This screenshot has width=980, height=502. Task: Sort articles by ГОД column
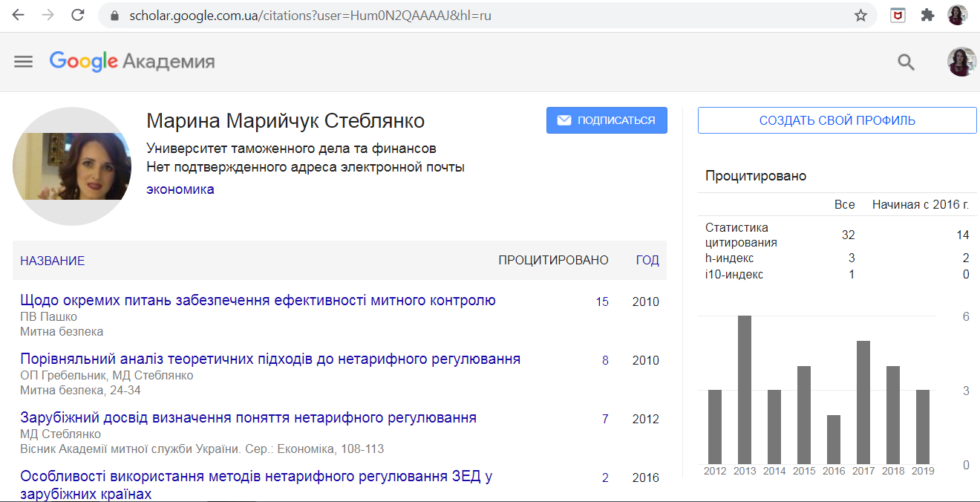[x=647, y=261]
